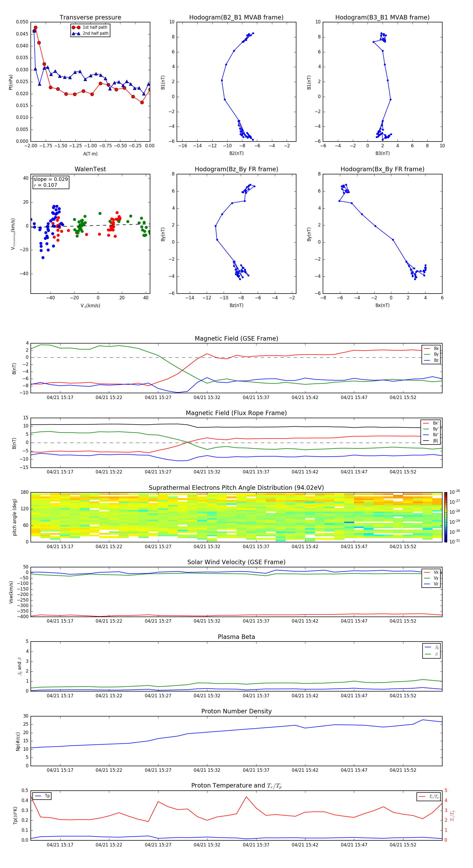Viewport: 473px width, 868px height.
Task: Click the 'WalenTest' plot title
Action: pyautogui.click(x=90, y=169)
